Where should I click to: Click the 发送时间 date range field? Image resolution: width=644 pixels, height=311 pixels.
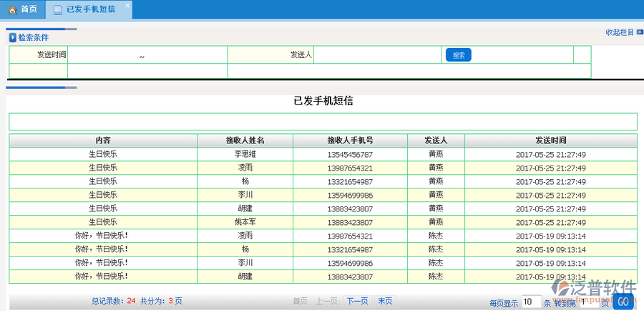point(147,55)
